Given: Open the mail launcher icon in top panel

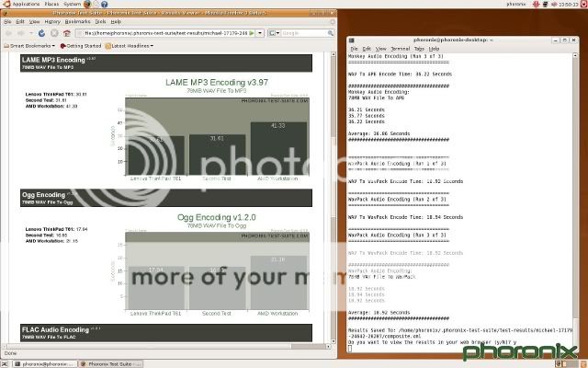Looking at the screenshot, I should pos(96,4).
